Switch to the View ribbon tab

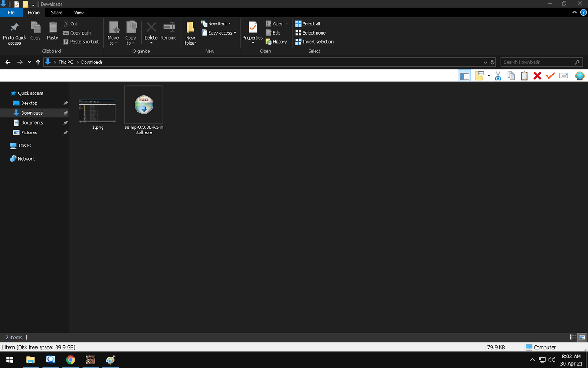[79, 13]
